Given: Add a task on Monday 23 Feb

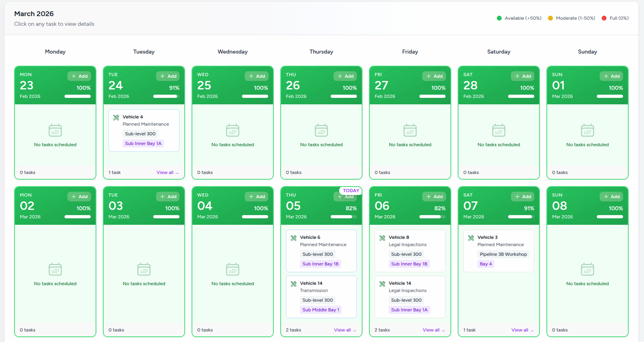Looking at the screenshot, I should pyautogui.click(x=79, y=76).
